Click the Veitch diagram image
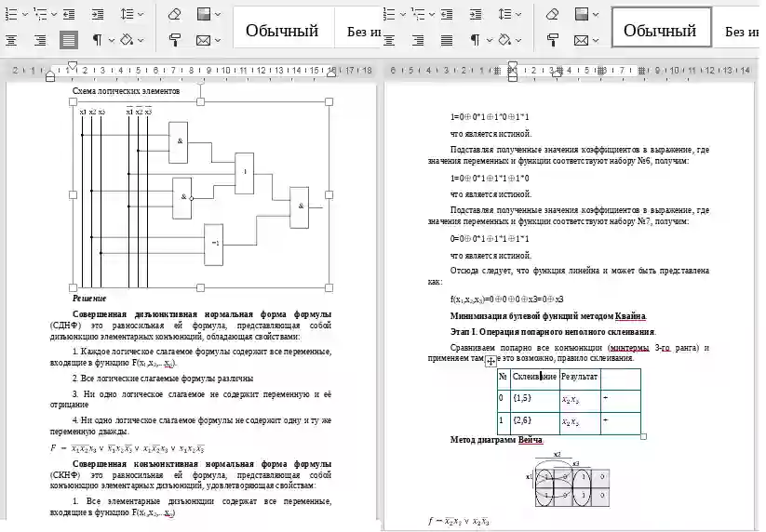 coord(568,480)
